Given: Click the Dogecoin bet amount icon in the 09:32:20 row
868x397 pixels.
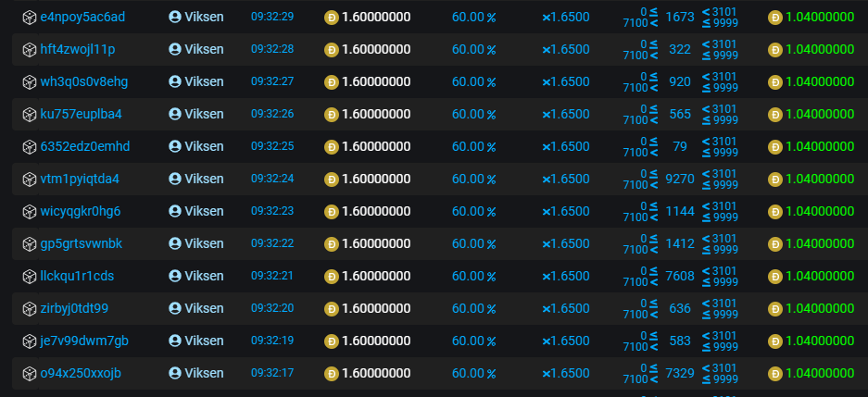Looking at the screenshot, I should click(x=332, y=309).
